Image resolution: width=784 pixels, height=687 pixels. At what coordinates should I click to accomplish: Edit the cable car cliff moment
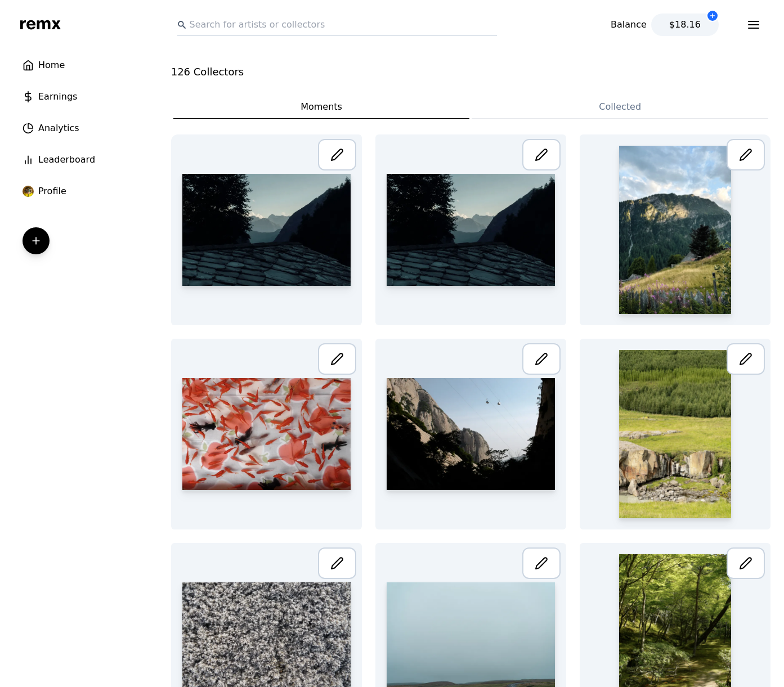(541, 359)
